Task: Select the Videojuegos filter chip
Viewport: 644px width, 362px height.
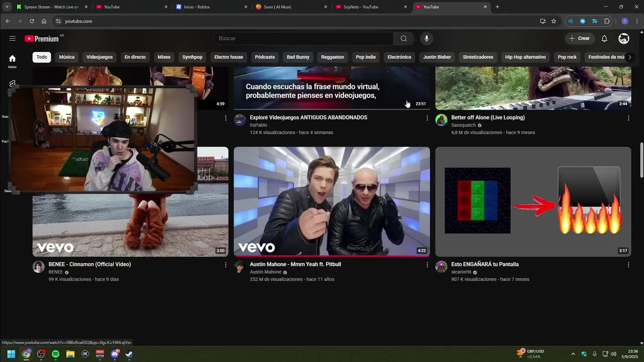Action: (100, 57)
